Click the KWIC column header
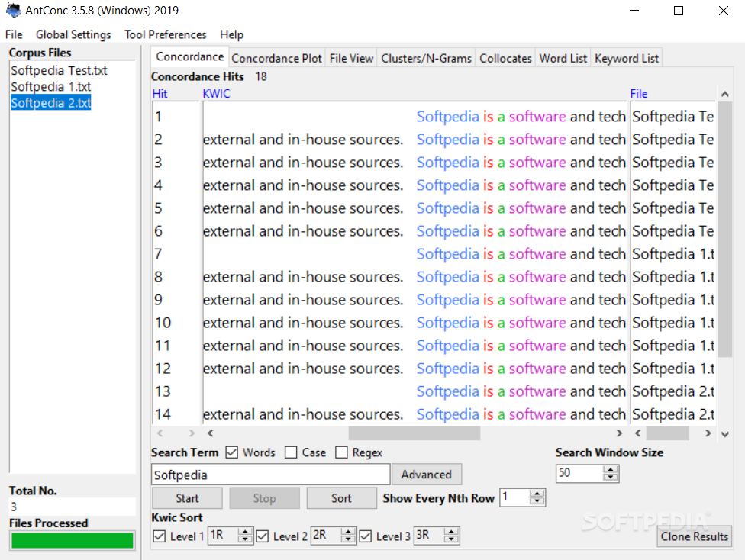745x560 pixels. (x=217, y=94)
